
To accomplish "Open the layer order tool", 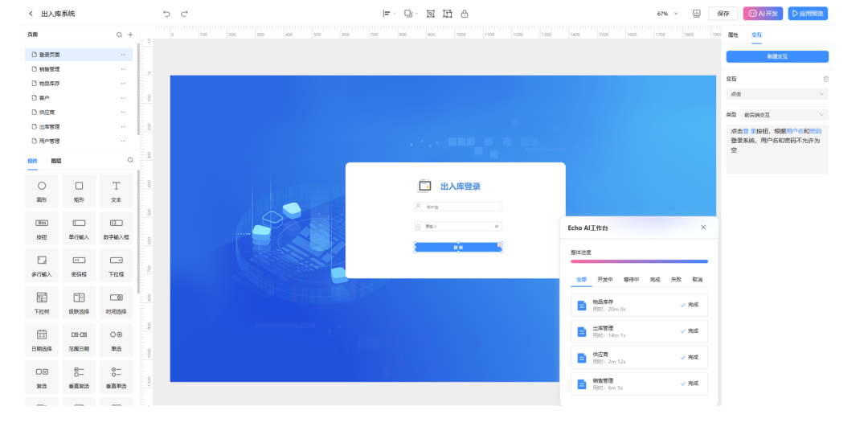I will 410,14.
